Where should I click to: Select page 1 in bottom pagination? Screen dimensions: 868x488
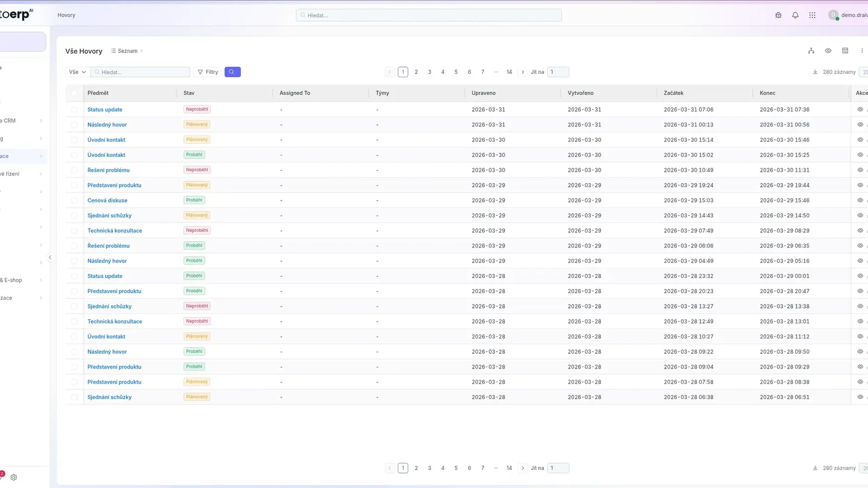pyautogui.click(x=403, y=468)
